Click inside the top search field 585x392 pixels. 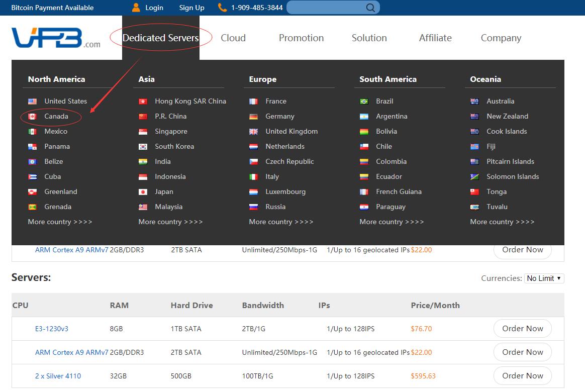click(x=327, y=8)
